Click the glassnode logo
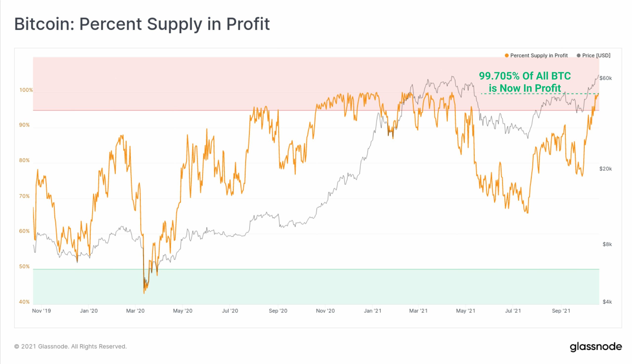 [596, 347]
